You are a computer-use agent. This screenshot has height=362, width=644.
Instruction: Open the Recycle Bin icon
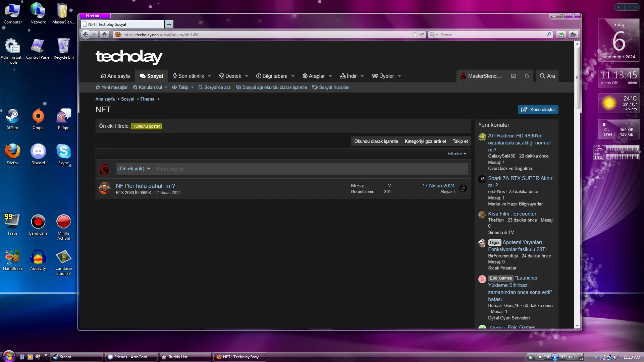[63, 49]
